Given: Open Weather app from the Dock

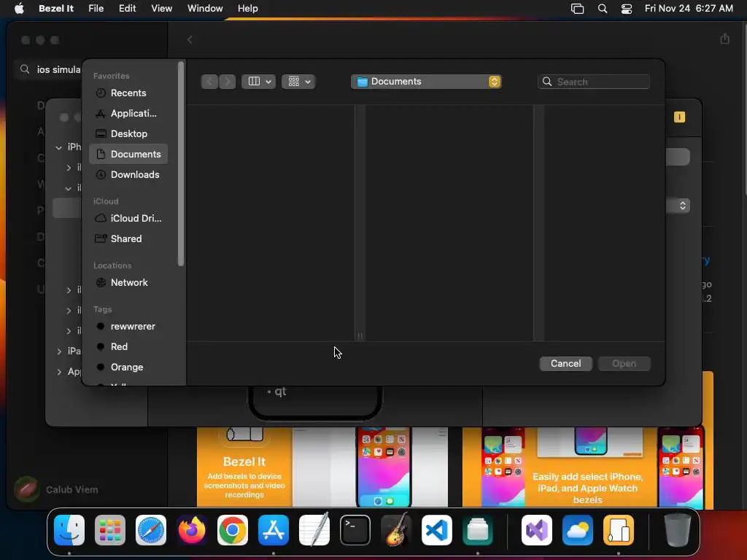Looking at the screenshot, I should pyautogui.click(x=578, y=530).
